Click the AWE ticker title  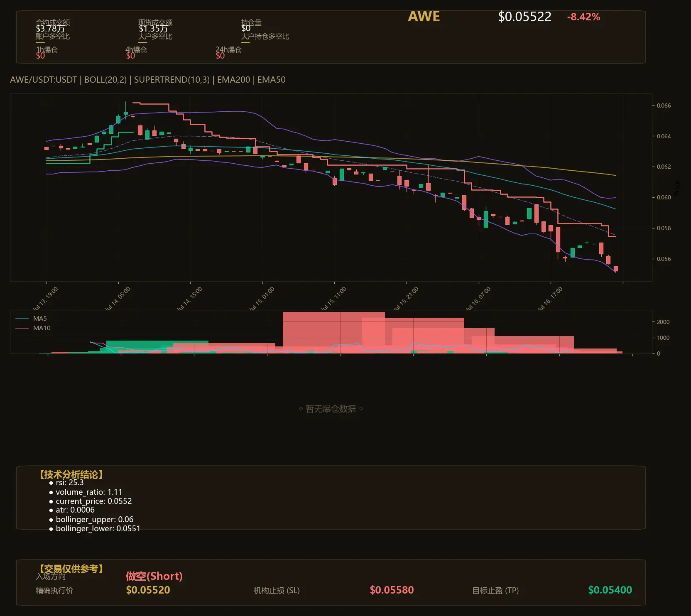coord(424,17)
